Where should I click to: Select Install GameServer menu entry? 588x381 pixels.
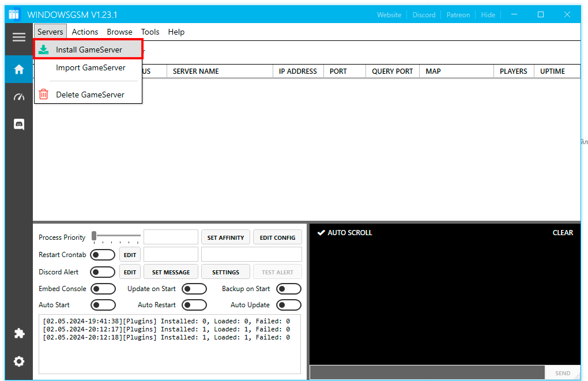pos(89,50)
